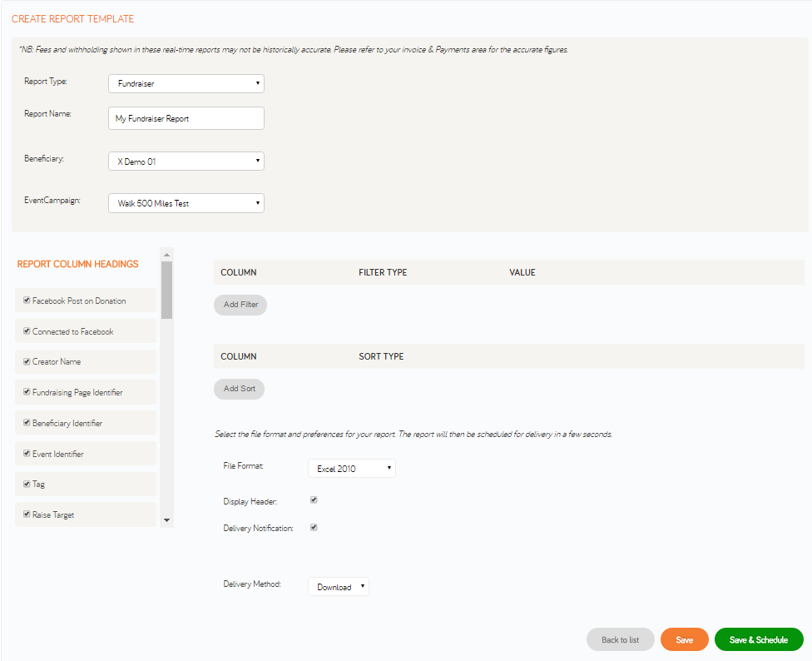Open the Delivery Method dropdown
Image resolution: width=812 pixels, height=661 pixels.
click(x=338, y=586)
